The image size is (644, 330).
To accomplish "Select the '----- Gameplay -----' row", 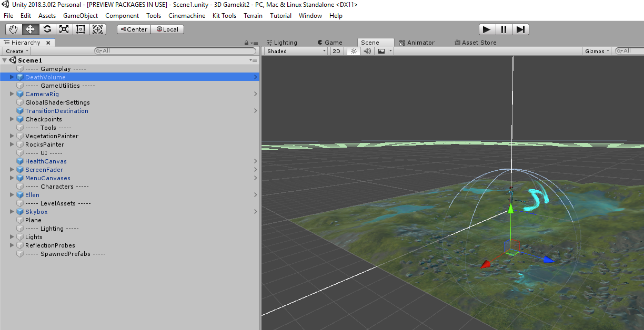I will click(x=130, y=69).
